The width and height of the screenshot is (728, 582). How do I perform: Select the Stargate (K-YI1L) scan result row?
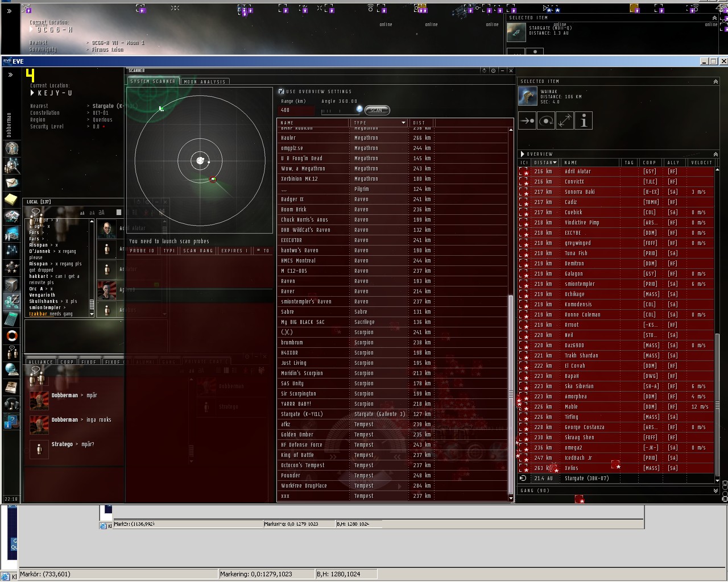pyautogui.click(x=392, y=414)
